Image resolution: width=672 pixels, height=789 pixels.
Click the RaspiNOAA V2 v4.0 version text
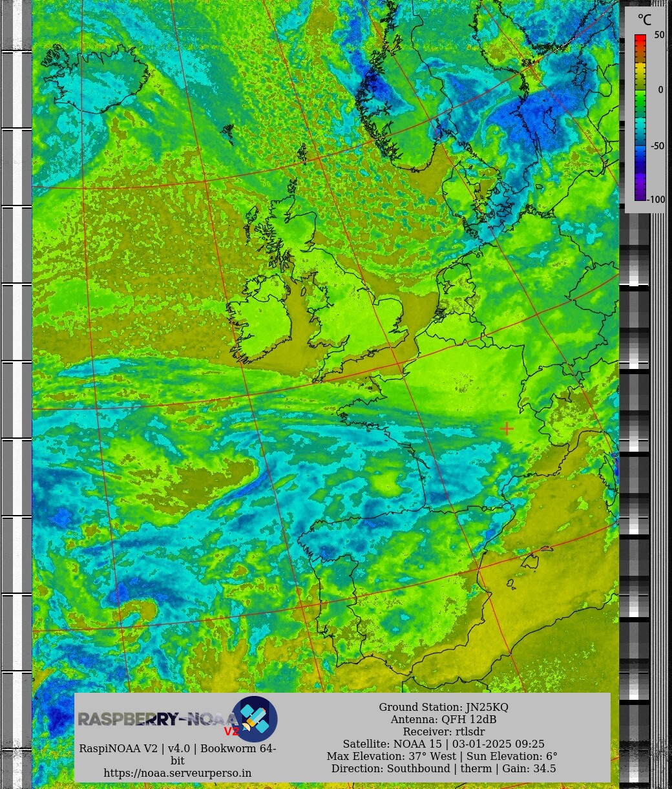coord(178,748)
